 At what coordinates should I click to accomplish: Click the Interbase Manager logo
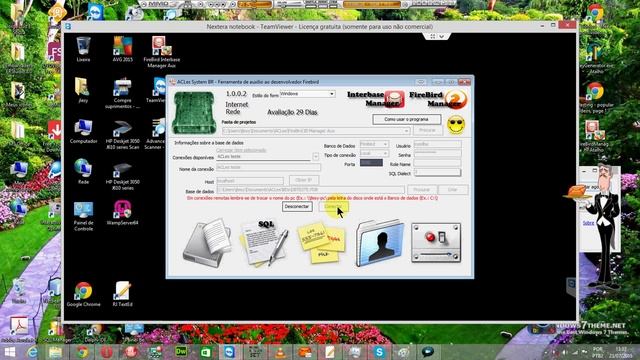pos(376,99)
